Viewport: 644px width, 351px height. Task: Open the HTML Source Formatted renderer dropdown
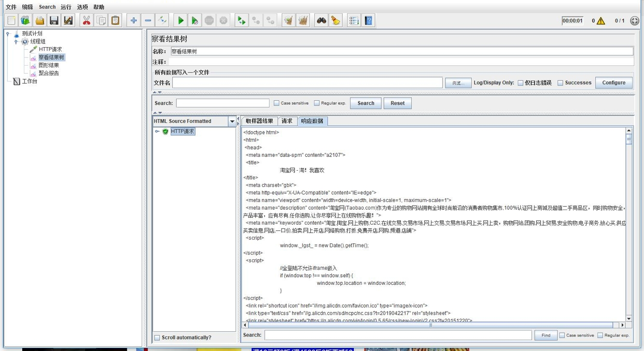coord(232,121)
